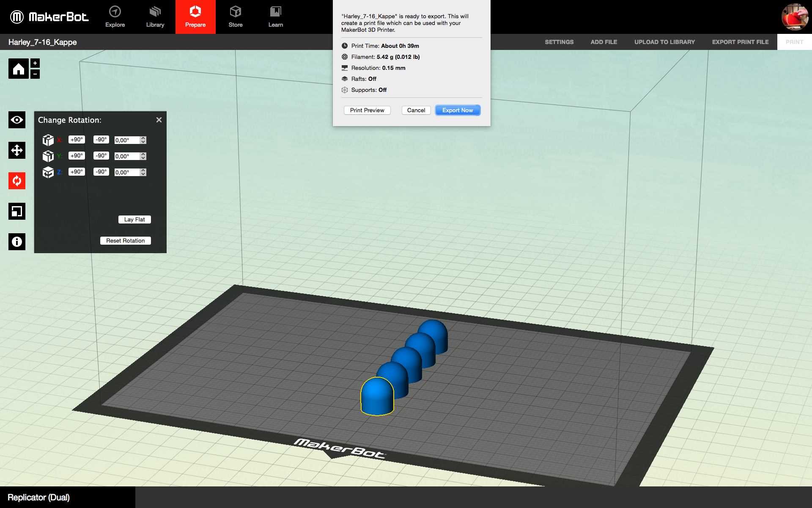Image resolution: width=812 pixels, height=508 pixels.
Task: Click the MakerBot logo
Action: tap(49, 17)
